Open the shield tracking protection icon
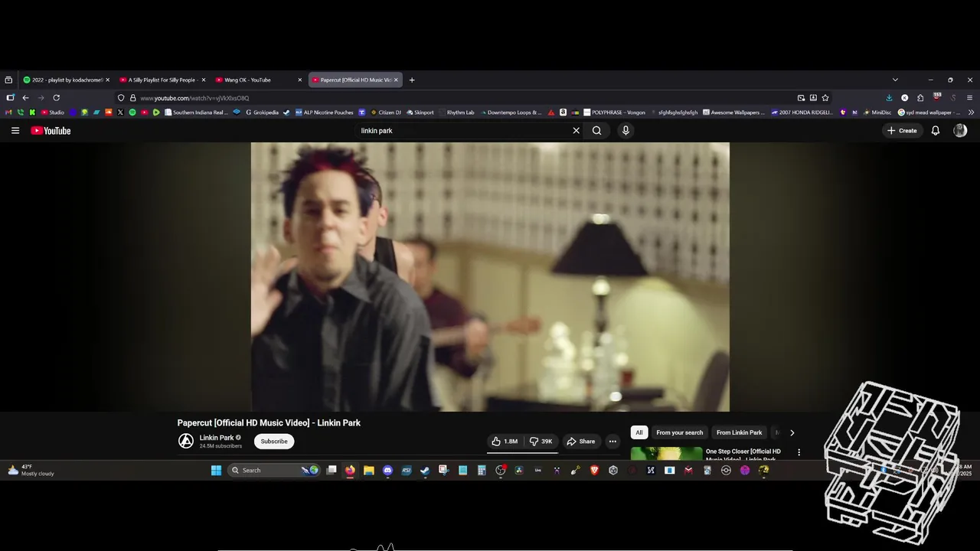 121,98
